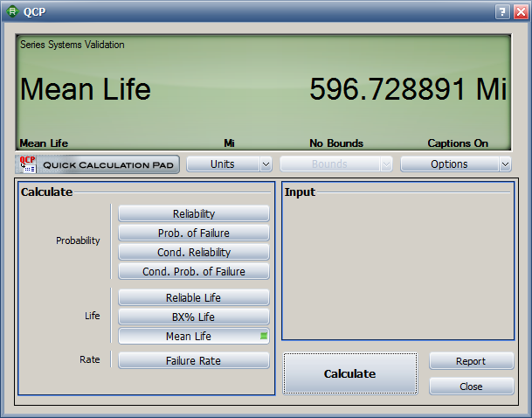Click the QCP Quick Calculation Pad icon
The image size is (532, 418).
tap(27, 164)
